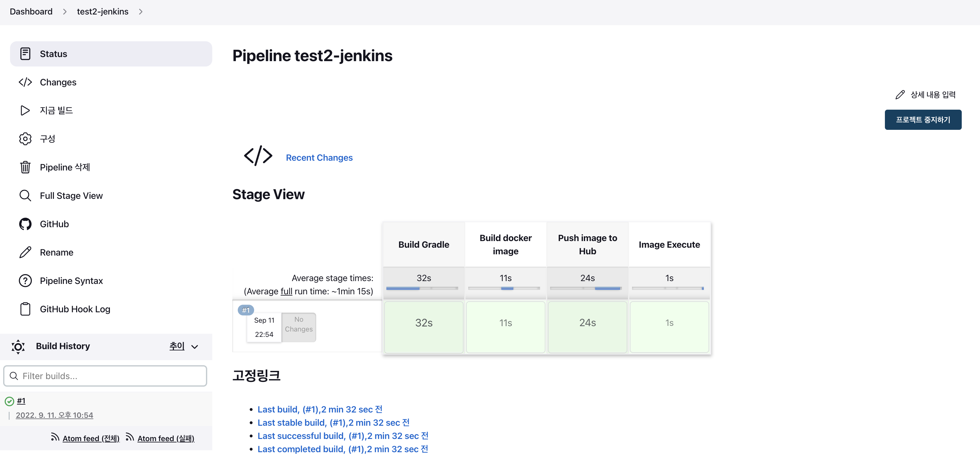The height and width of the screenshot is (467, 980).
Task: Click the No Changes box for build #1
Action: click(x=299, y=327)
